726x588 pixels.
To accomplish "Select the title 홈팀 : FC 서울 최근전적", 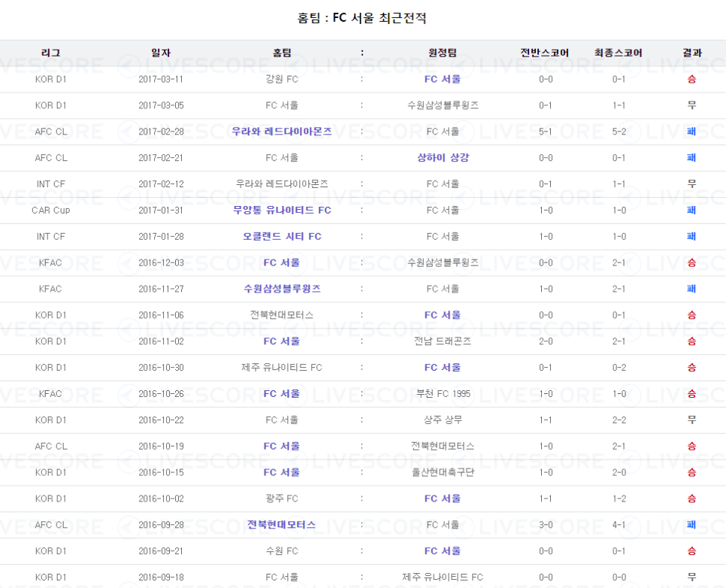I will pos(361,18).
